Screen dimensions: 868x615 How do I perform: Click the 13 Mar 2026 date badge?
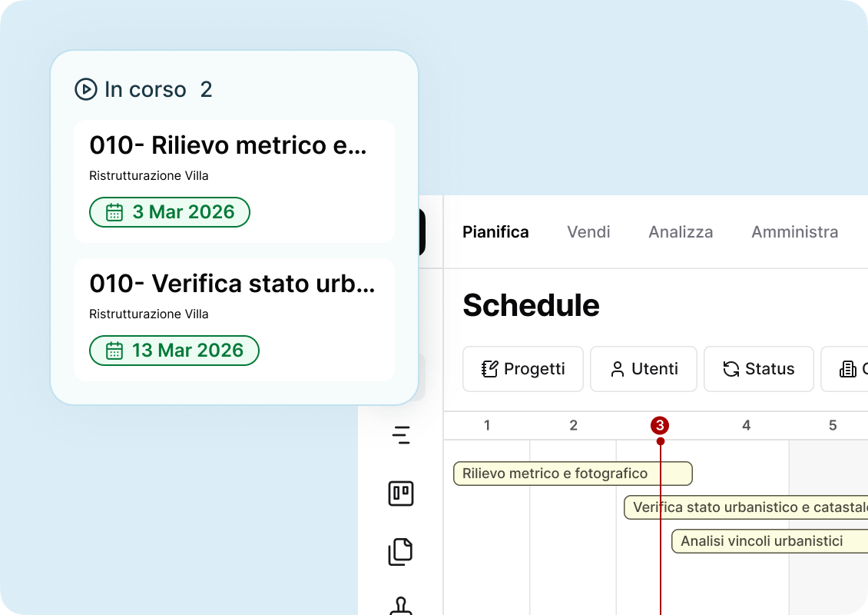174,351
